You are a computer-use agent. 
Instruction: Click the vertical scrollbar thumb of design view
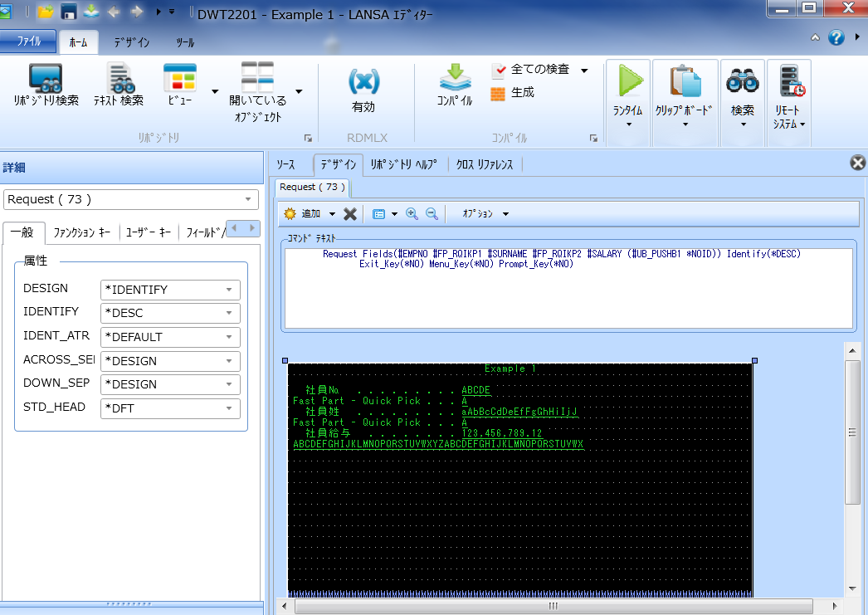coord(852,432)
